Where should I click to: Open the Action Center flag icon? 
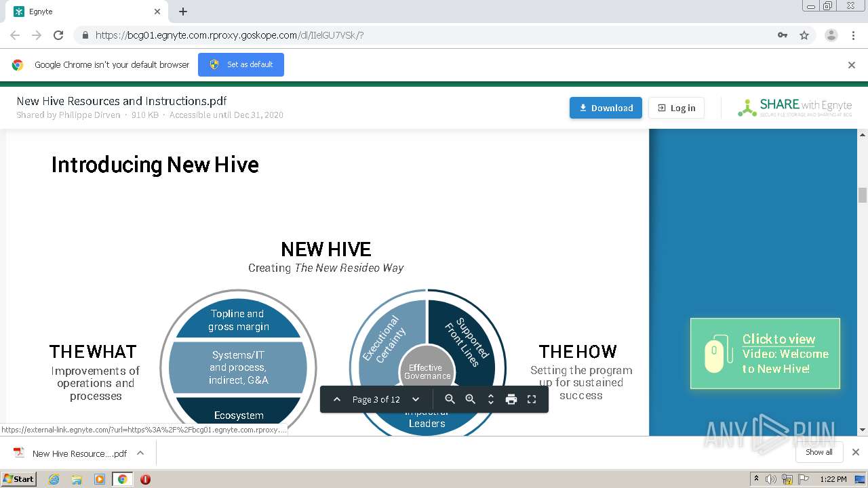click(803, 479)
